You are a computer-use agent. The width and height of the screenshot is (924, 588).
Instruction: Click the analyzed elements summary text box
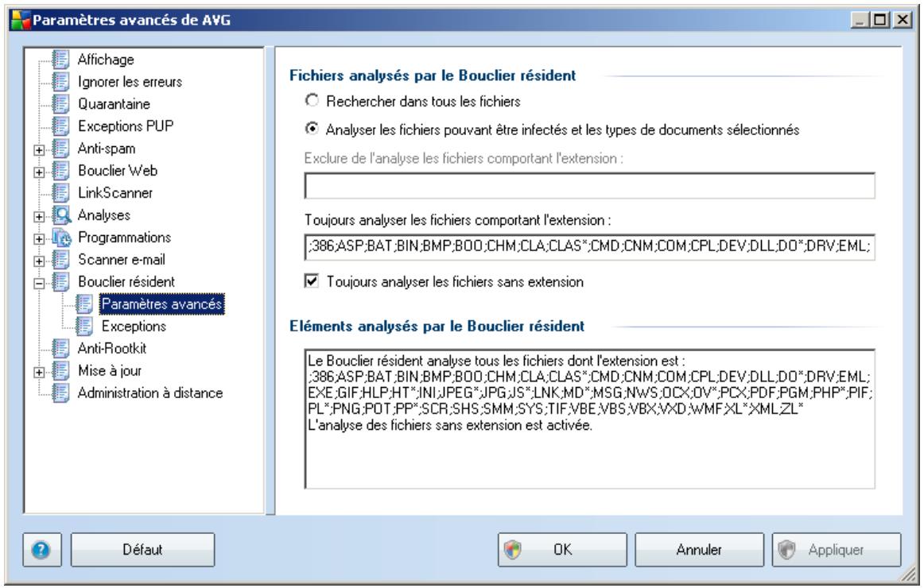coord(589,419)
